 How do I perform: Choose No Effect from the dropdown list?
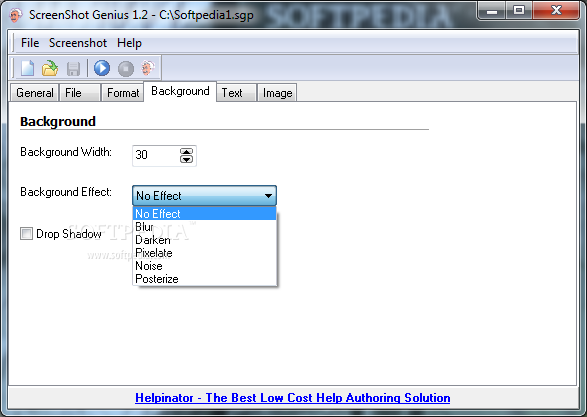click(204, 214)
